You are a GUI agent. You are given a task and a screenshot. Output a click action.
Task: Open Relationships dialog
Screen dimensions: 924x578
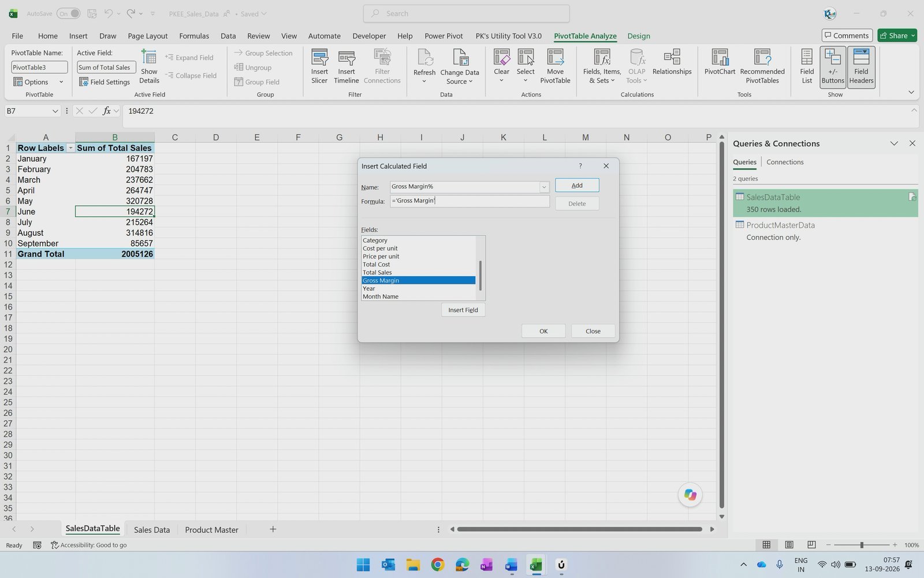pyautogui.click(x=672, y=62)
